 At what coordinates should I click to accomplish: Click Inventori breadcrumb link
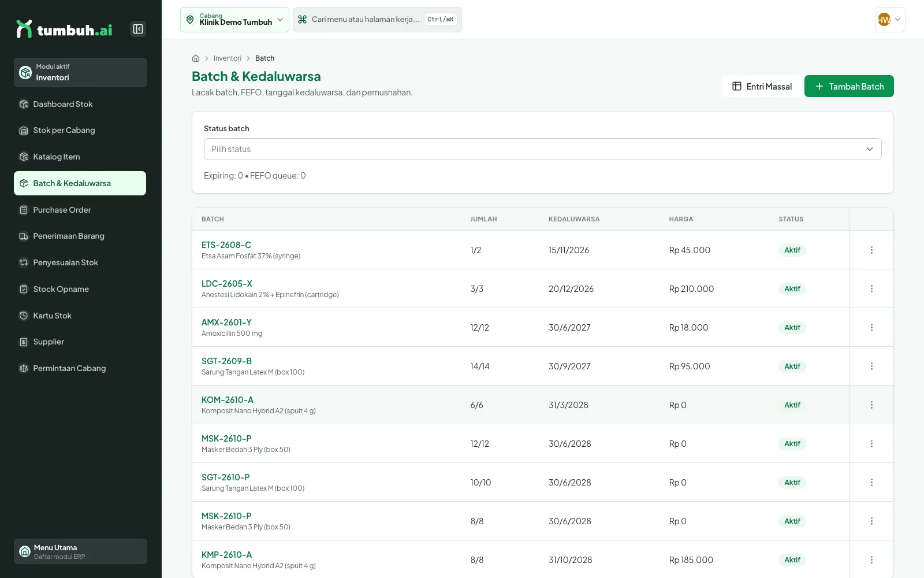(x=228, y=58)
